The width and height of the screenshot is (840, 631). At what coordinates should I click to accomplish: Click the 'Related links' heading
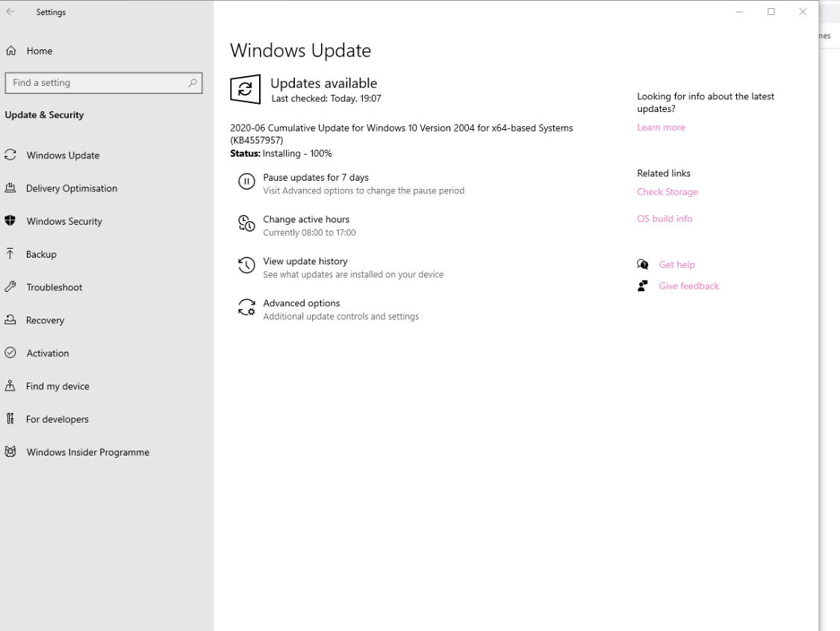coord(664,173)
